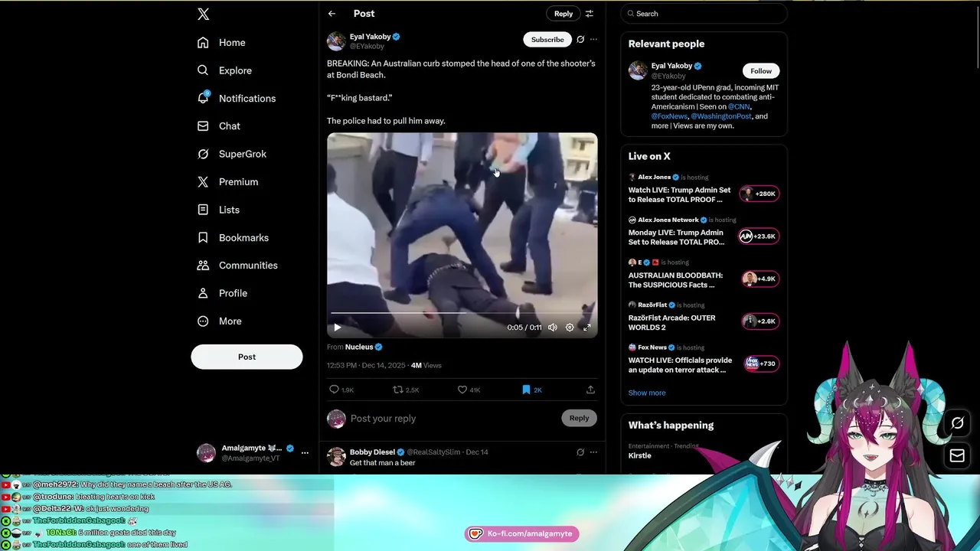Open Bobby Diesel's profile name
Screen dimensions: 980x551
coord(372,452)
